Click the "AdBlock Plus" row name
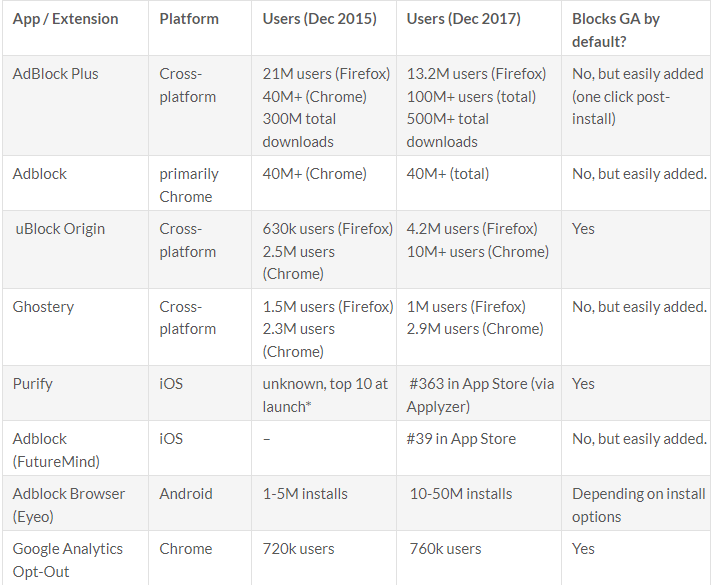The width and height of the screenshot is (715, 585). click(56, 74)
